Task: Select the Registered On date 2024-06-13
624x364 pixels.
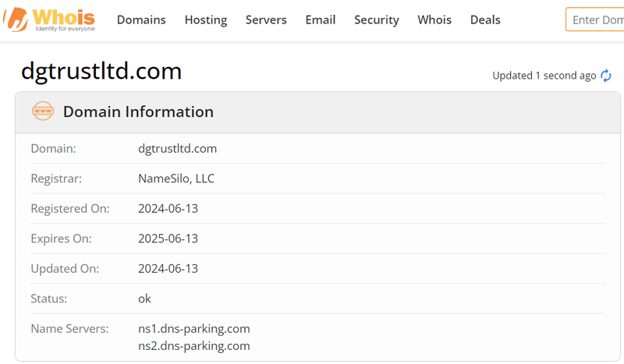Action: 168,208
